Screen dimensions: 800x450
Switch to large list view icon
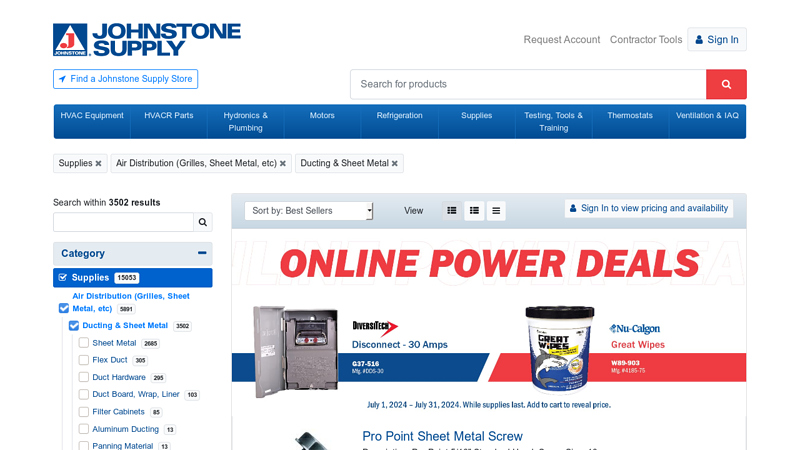[x=452, y=210]
